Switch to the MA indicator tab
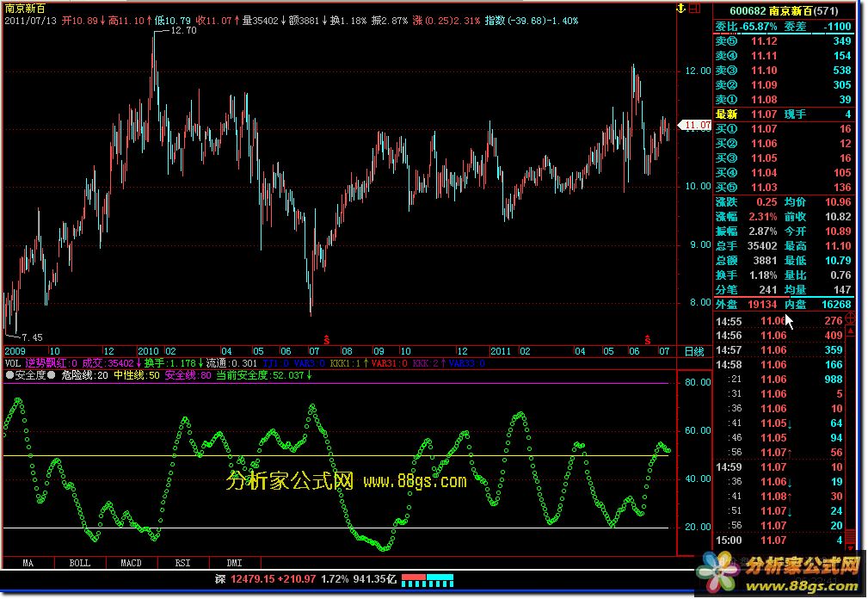 point(28,563)
